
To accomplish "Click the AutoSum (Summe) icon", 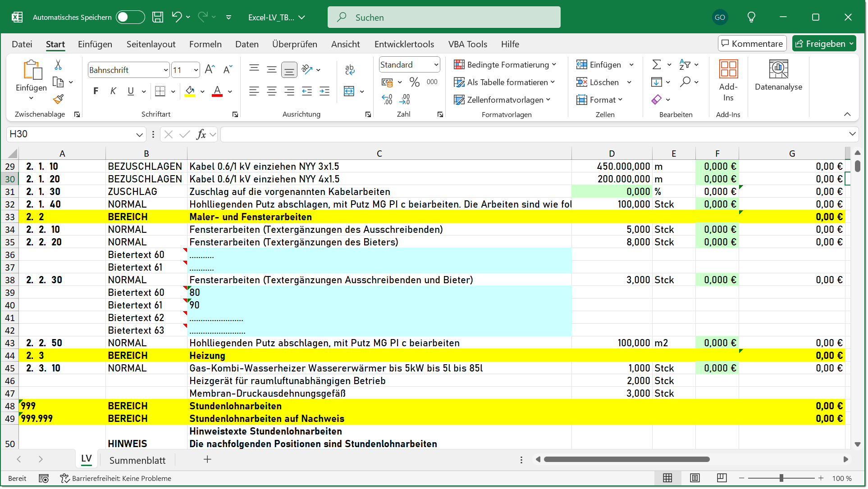I will click(x=657, y=64).
